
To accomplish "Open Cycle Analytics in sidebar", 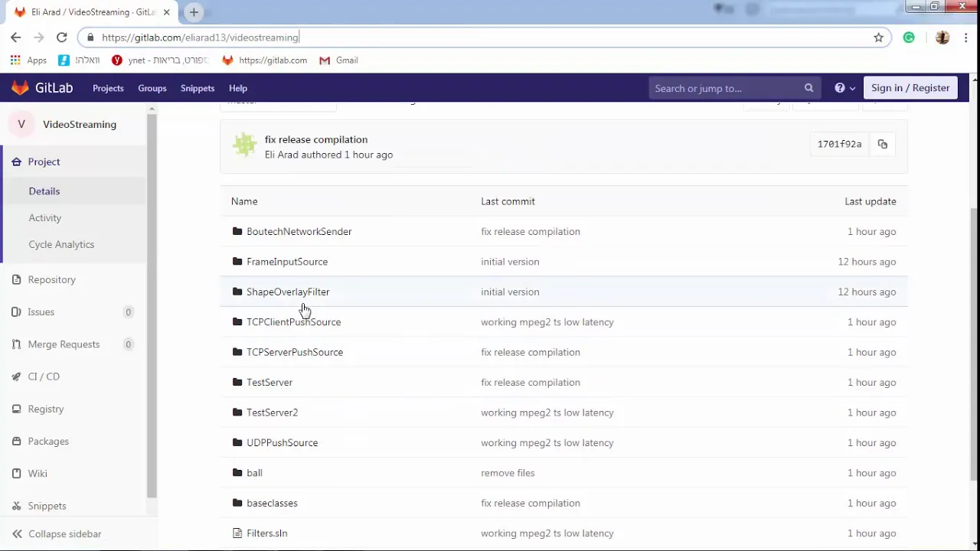I will pos(61,245).
